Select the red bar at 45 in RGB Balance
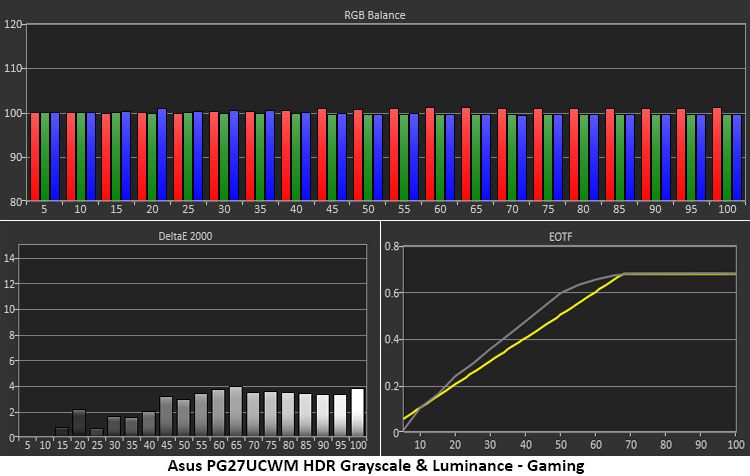Image resolution: width=750 pixels, height=476 pixels. (322, 154)
